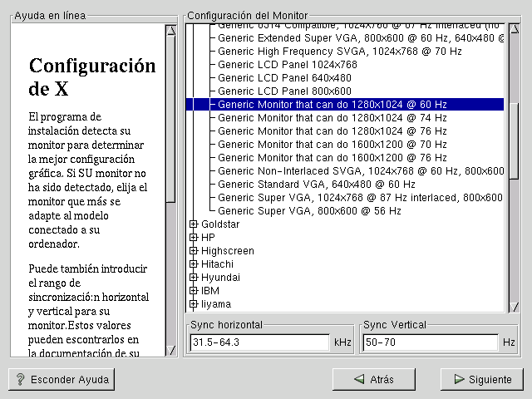
Task: Expand the Hyundai monitor list
Action: pyautogui.click(x=194, y=277)
